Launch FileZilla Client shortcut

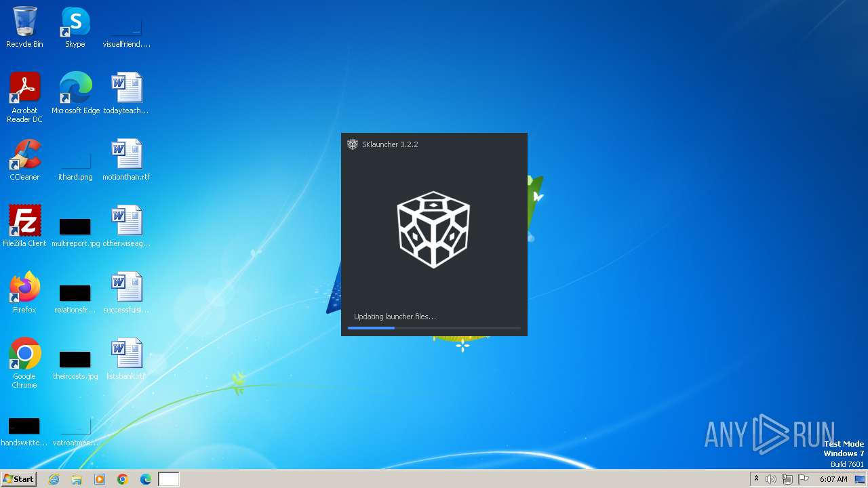tap(24, 226)
